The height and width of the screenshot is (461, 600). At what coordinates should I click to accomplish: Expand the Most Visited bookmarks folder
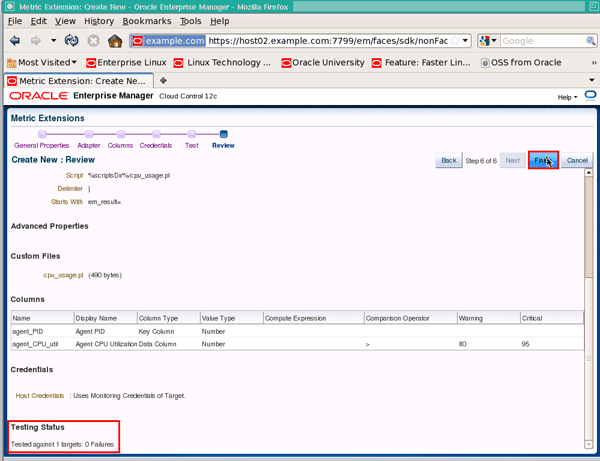coord(42,62)
